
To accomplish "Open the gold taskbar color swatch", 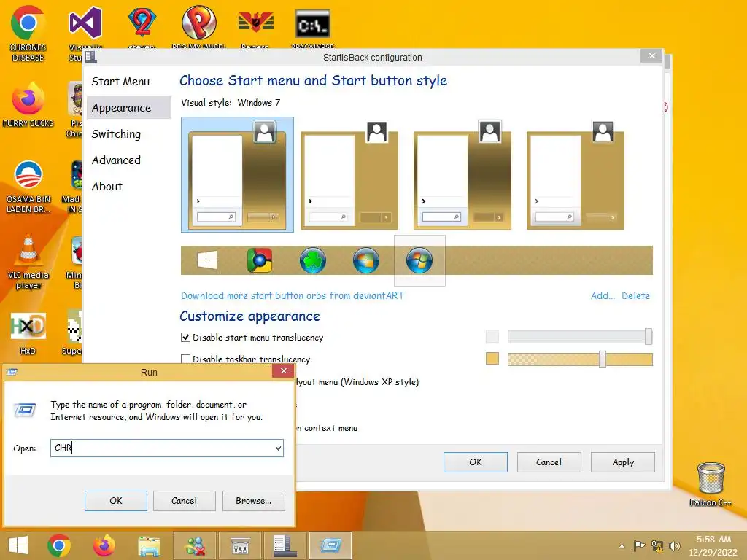I will (x=492, y=358).
